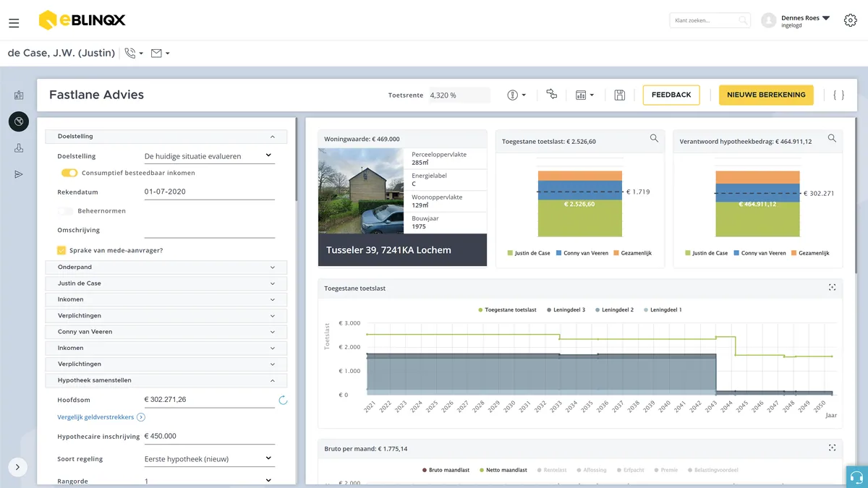Open the chart view dropdown in toolbar
Viewport: 868px width, 488px height.
[584, 95]
